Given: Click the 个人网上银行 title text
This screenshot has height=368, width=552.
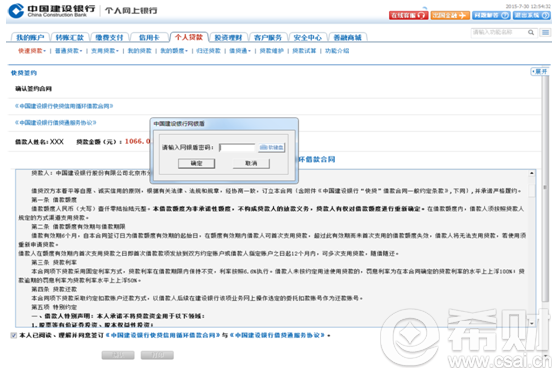Looking at the screenshot, I should [131, 11].
